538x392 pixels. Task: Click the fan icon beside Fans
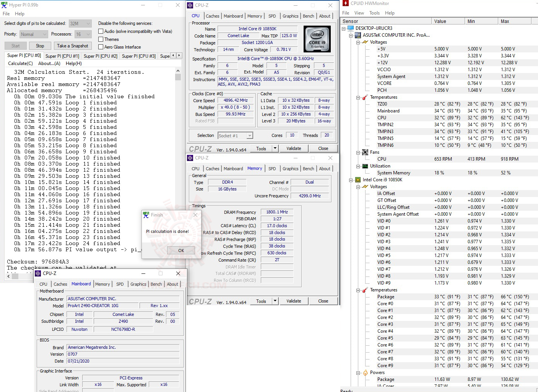[365, 152]
